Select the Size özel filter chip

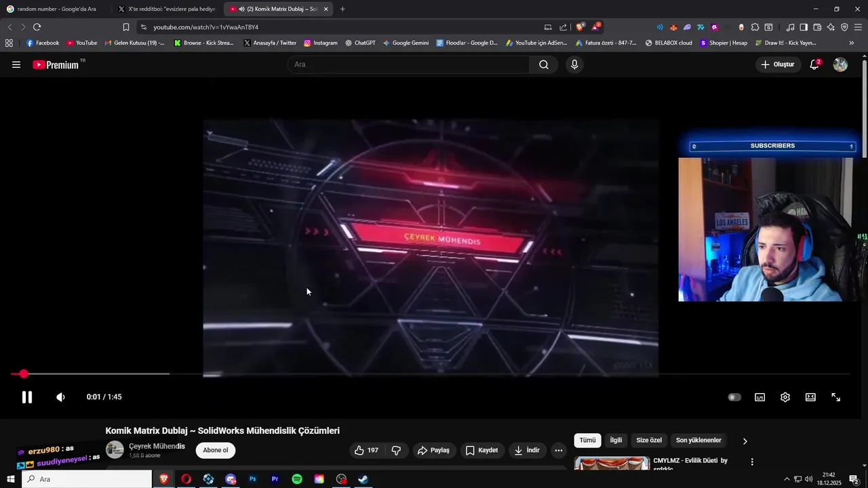649,441
